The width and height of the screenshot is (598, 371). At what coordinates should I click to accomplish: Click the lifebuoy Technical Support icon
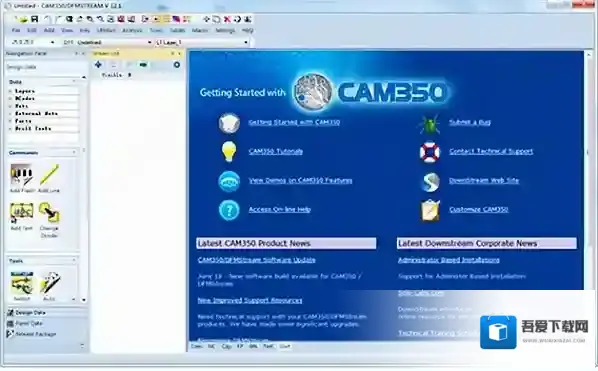pos(430,152)
